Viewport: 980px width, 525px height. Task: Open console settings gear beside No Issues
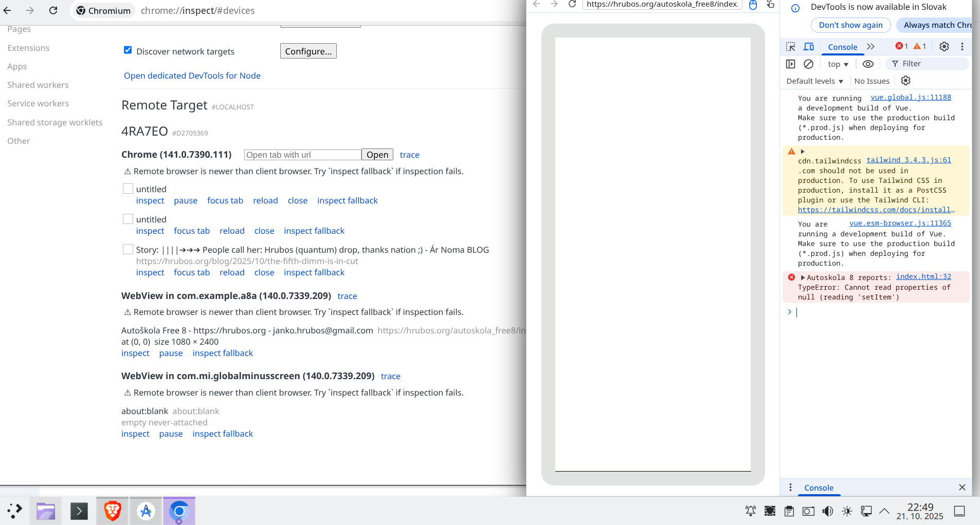[x=905, y=81]
